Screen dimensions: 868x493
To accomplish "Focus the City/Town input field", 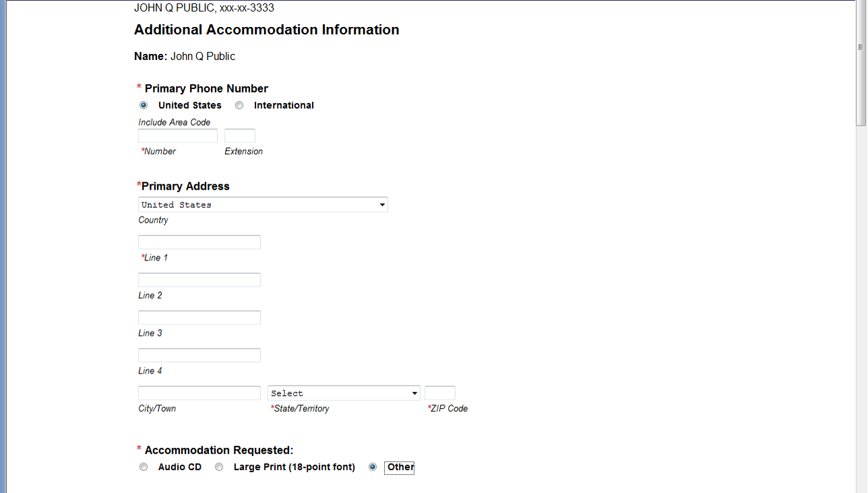I will point(199,393).
